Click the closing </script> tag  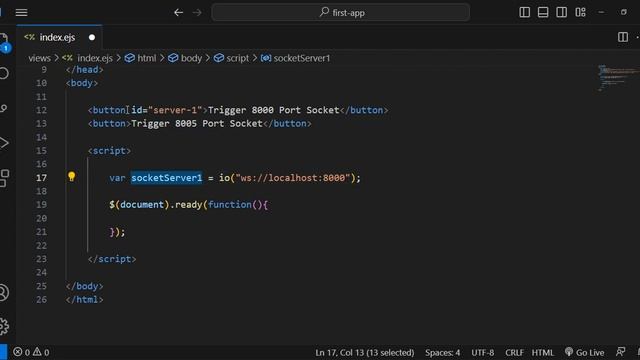point(112,259)
